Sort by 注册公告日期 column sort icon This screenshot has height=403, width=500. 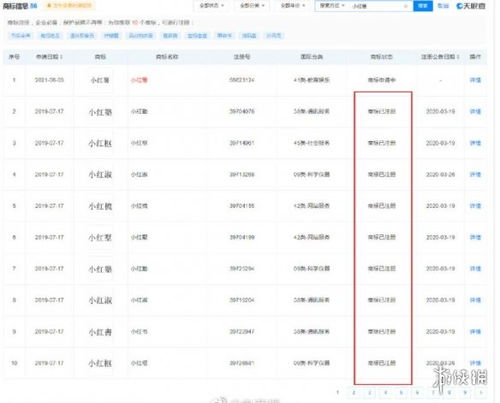click(x=458, y=57)
